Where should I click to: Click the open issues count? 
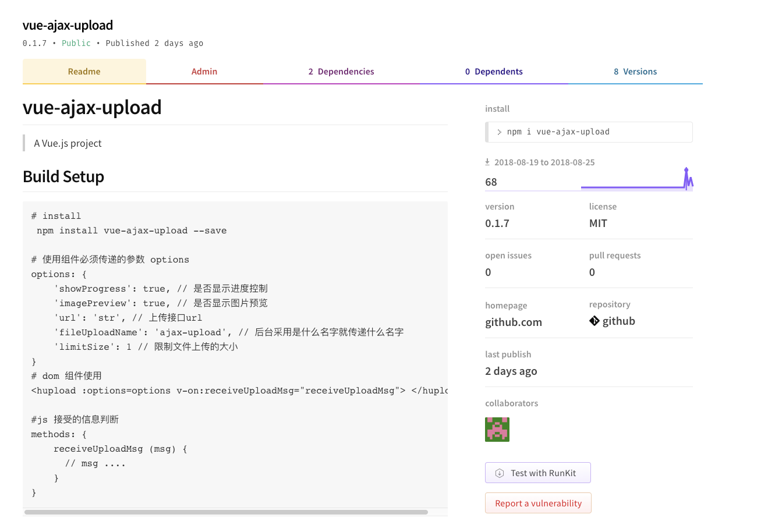tap(488, 272)
